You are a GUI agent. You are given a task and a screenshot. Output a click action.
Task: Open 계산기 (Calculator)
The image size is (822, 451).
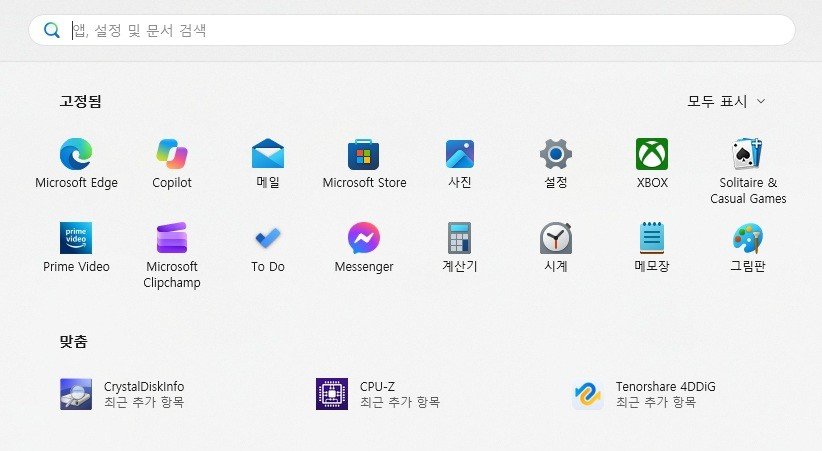coord(460,238)
